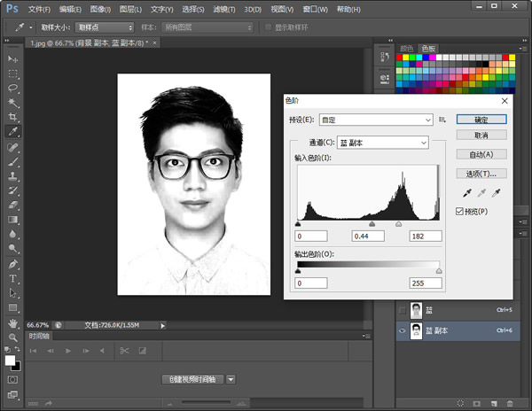Open the 图像(I) menu
Viewport: 532px width, 411px height.
(101, 9)
